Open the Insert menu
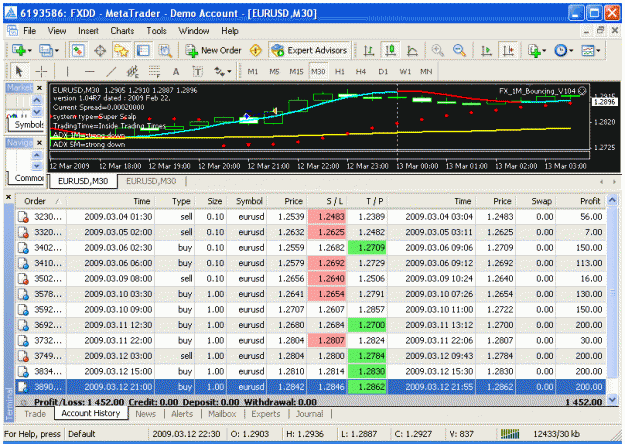Image resolution: width=625 pixels, height=444 pixels. (x=88, y=31)
